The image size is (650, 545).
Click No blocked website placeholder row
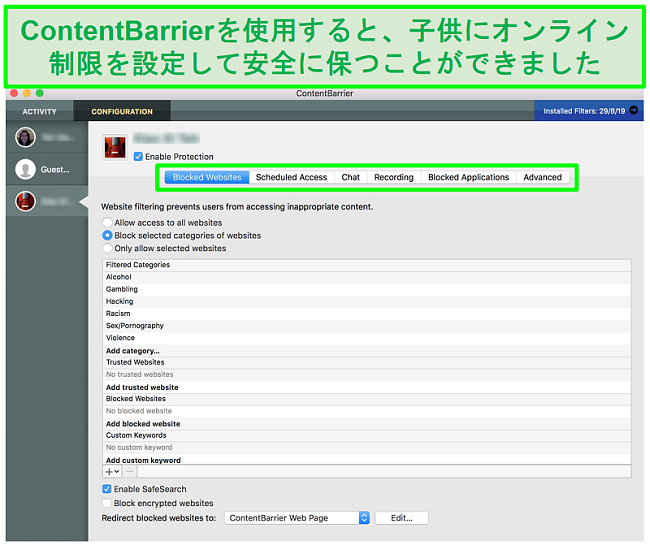tap(366, 411)
